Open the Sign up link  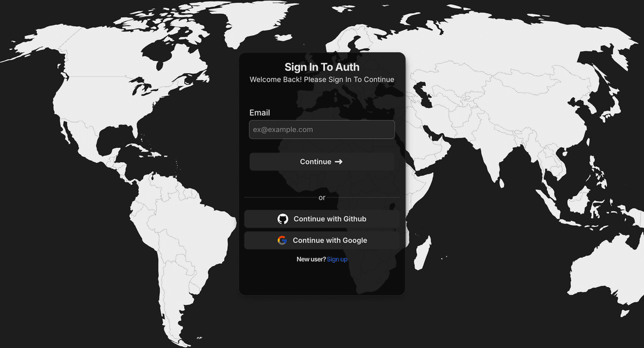pos(337,259)
